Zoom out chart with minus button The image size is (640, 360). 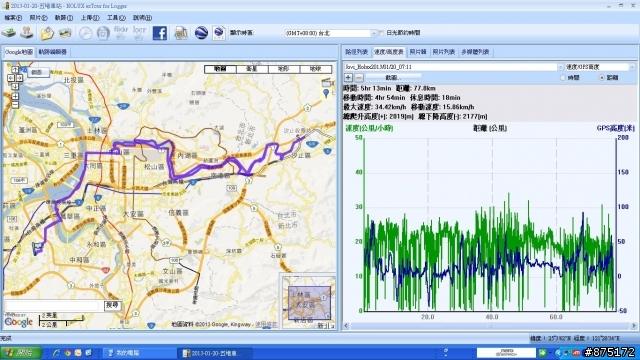(358, 78)
